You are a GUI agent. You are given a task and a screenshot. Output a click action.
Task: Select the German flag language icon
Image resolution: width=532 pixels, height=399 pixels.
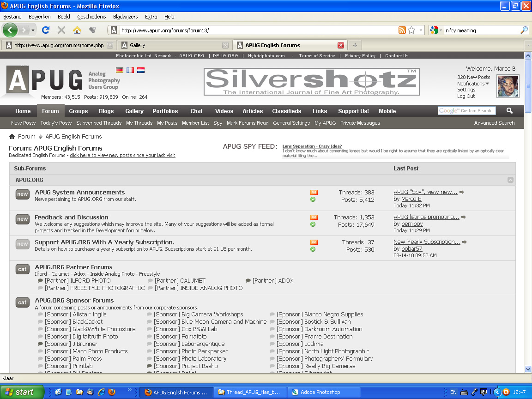point(120,70)
